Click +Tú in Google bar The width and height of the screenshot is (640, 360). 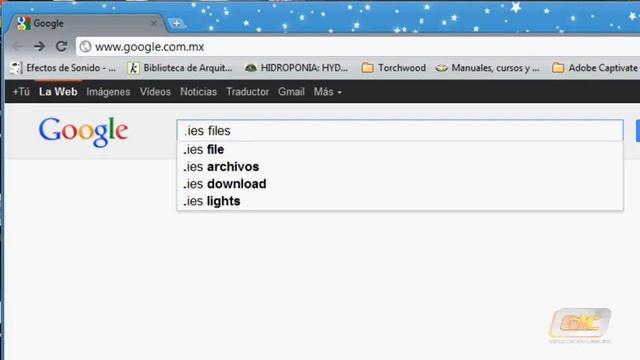[x=21, y=92]
